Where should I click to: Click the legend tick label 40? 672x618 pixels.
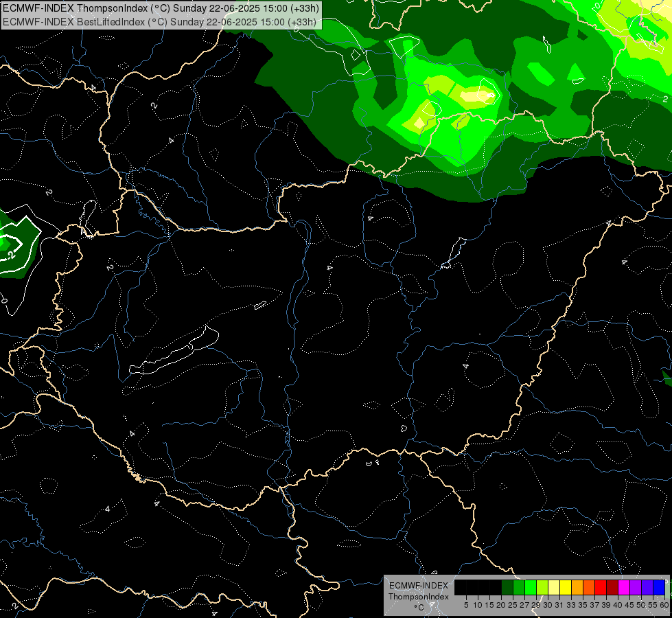pyautogui.click(x=618, y=605)
